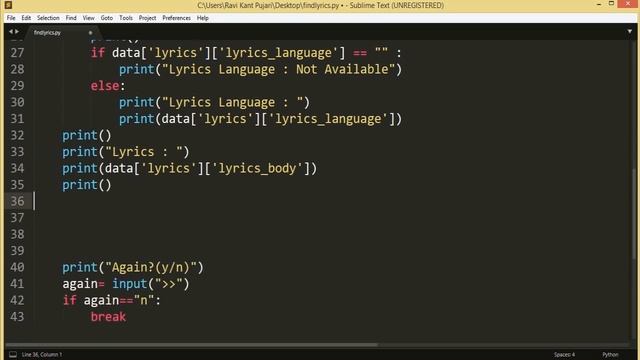This screenshot has height=360, width=640.
Task: Open the Selection menu
Action: pyautogui.click(x=48, y=18)
